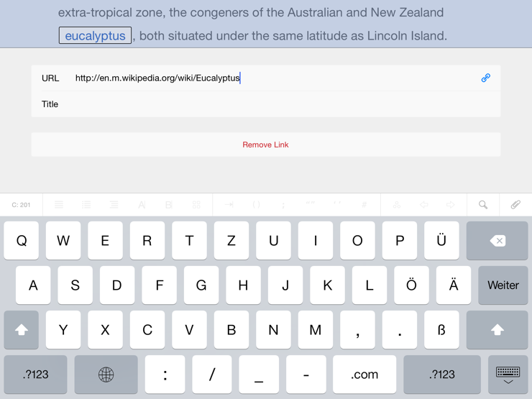Tap the link icon in URL field
This screenshot has height=399, width=532.
(485, 78)
